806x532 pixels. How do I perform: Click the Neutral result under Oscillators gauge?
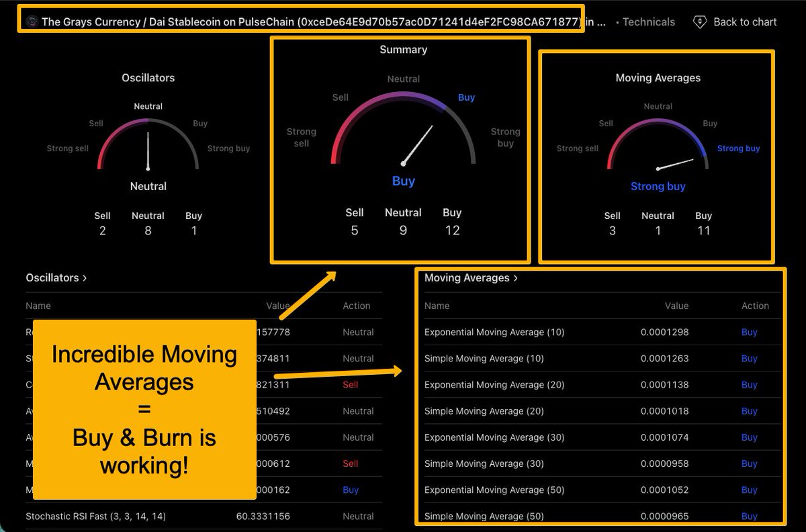pos(148,186)
